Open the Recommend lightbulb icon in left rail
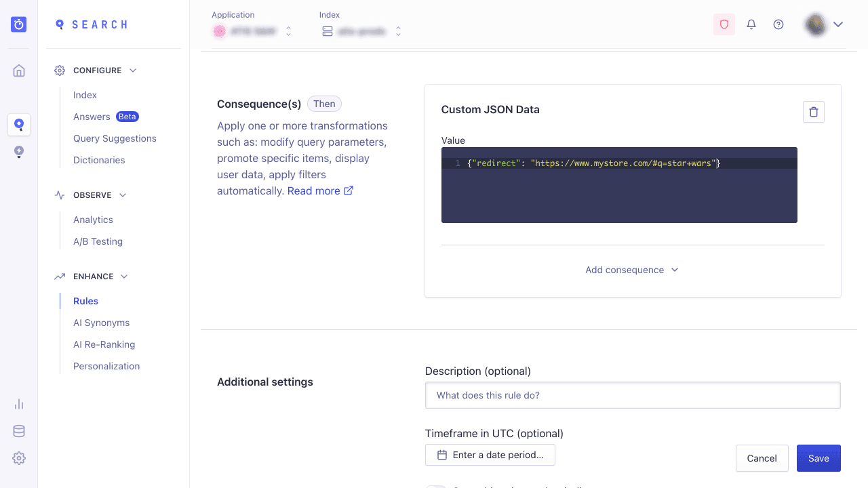Screen dimensions: 868x488 (19, 152)
